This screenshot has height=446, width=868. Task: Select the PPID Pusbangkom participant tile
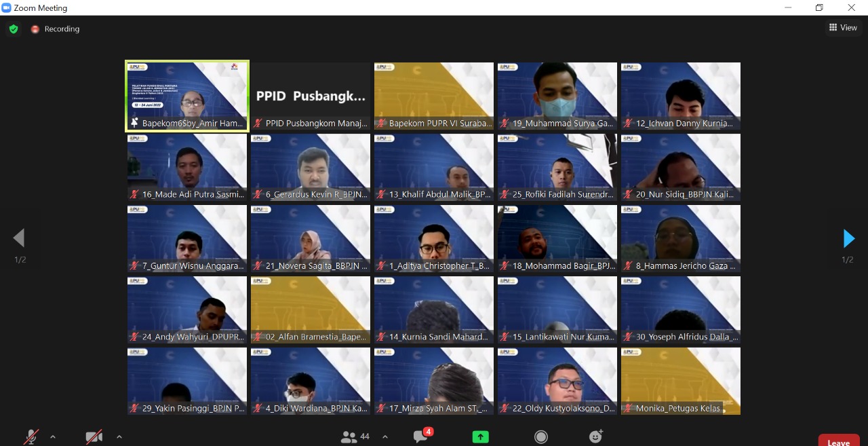coord(311,96)
